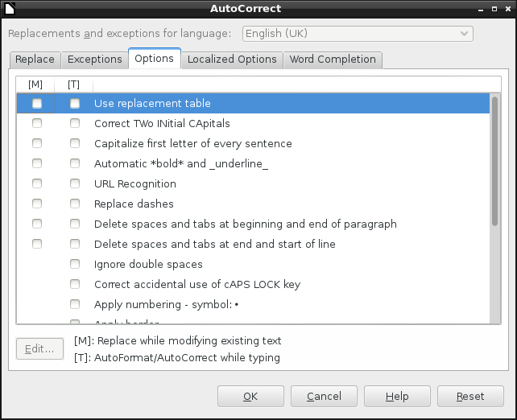Enable [T] for Apply numbering - symbol
The height and width of the screenshot is (420, 517).
75,305
